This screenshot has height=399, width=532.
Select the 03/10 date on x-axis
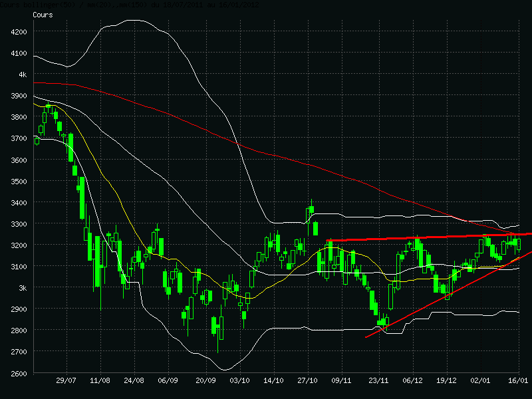239,381
